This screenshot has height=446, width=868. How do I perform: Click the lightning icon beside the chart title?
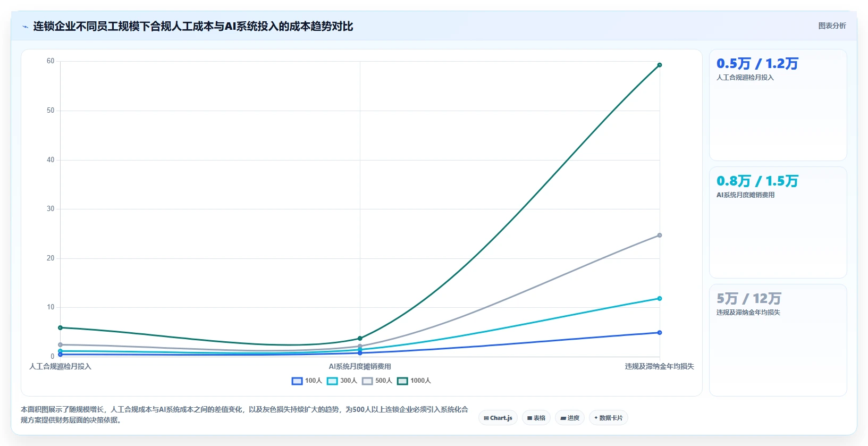pos(25,27)
